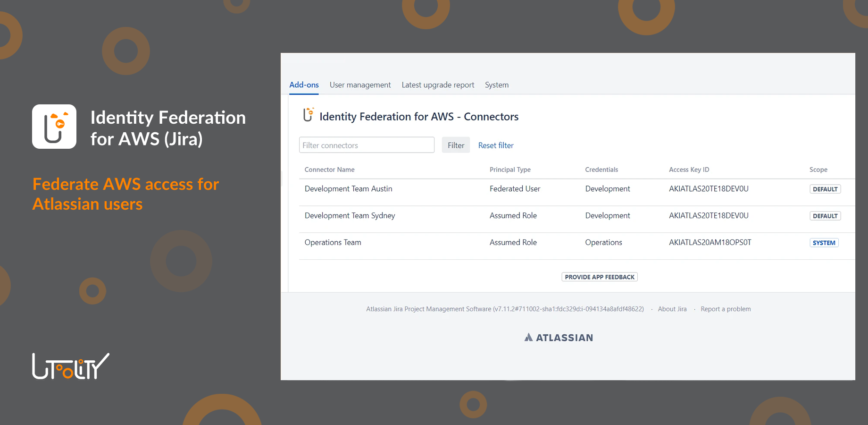Select the Development Team Austin connector row

349,188
